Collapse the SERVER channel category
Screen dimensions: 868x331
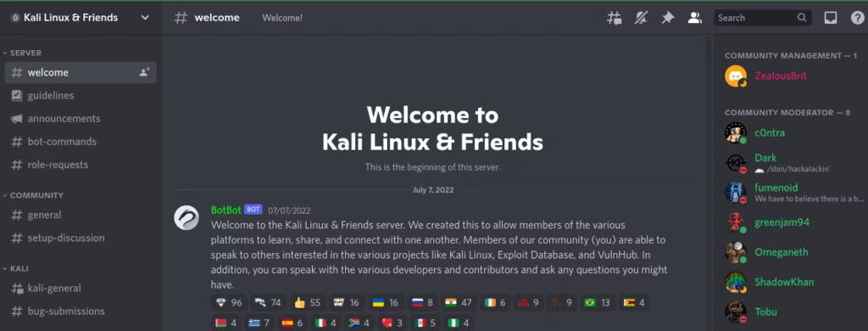click(x=22, y=53)
